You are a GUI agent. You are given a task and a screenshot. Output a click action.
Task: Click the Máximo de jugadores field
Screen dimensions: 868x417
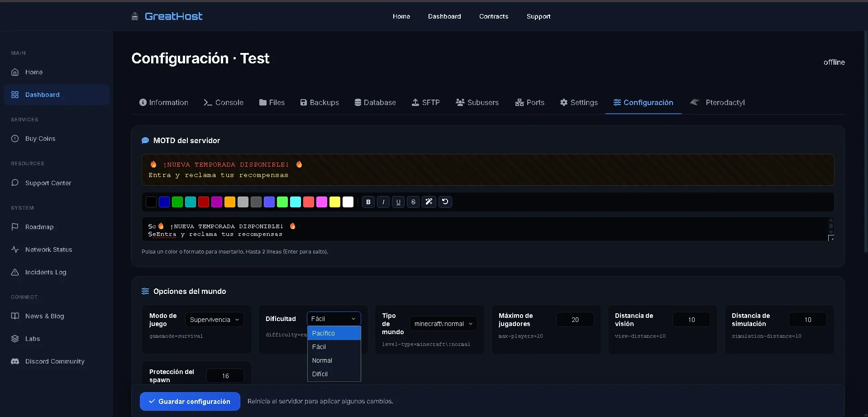[x=575, y=320]
